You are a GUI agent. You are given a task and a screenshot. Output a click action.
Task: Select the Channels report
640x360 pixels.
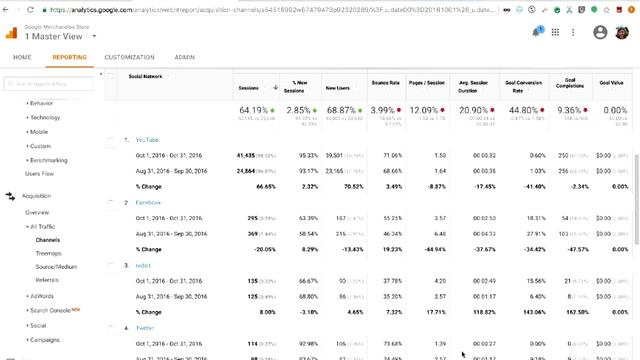coord(48,240)
